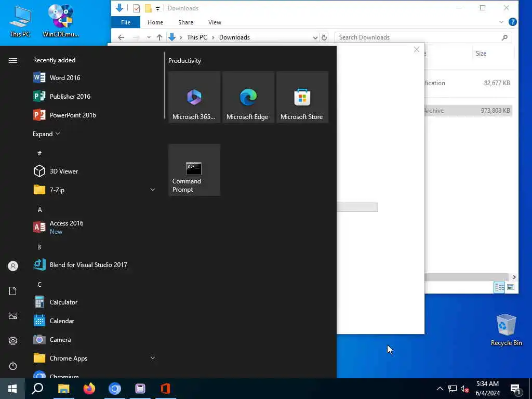Launch Firefox from taskbar

[x=89, y=389]
